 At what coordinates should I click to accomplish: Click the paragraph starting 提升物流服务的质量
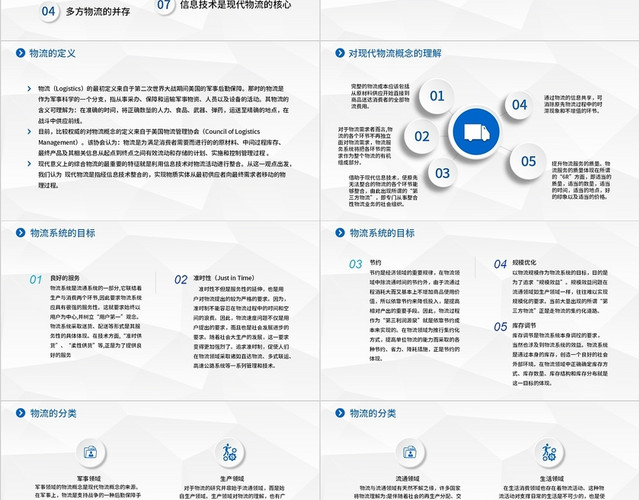coord(582,180)
